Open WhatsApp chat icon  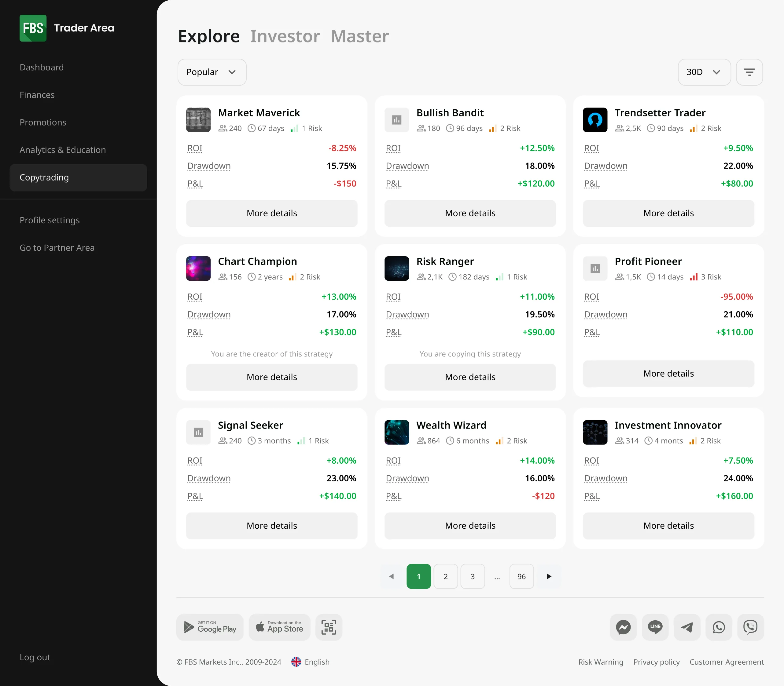(x=719, y=627)
